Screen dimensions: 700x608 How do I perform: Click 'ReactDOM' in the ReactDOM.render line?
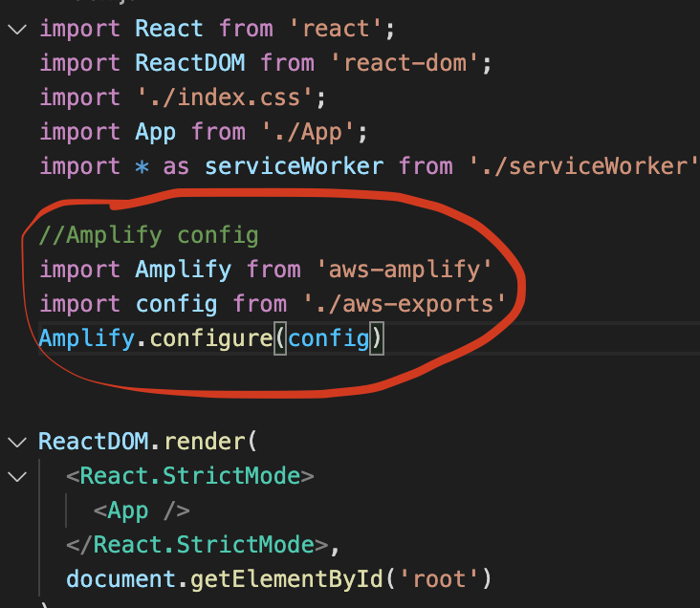(94, 442)
